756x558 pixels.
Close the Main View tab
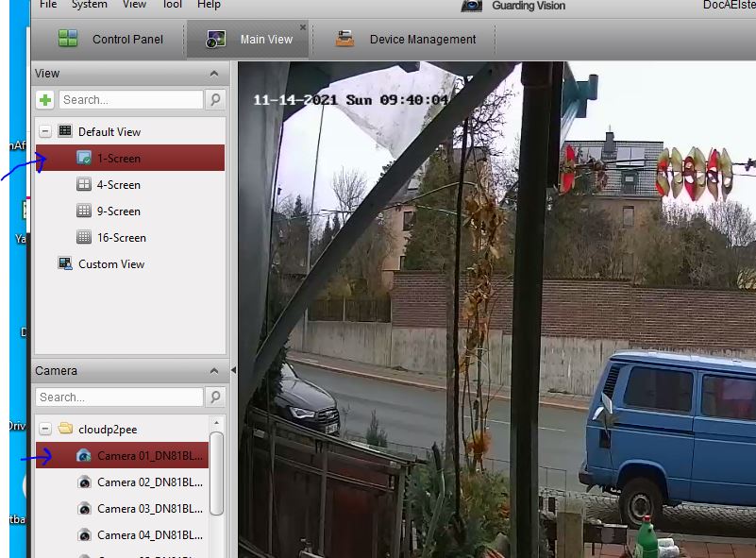tap(303, 27)
